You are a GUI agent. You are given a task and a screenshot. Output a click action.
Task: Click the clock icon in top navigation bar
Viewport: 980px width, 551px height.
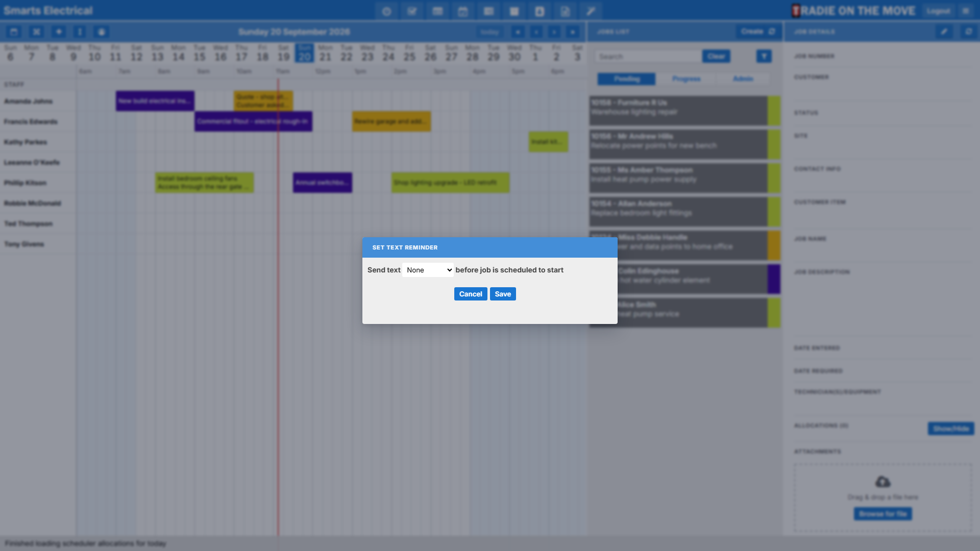coord(386,11)
